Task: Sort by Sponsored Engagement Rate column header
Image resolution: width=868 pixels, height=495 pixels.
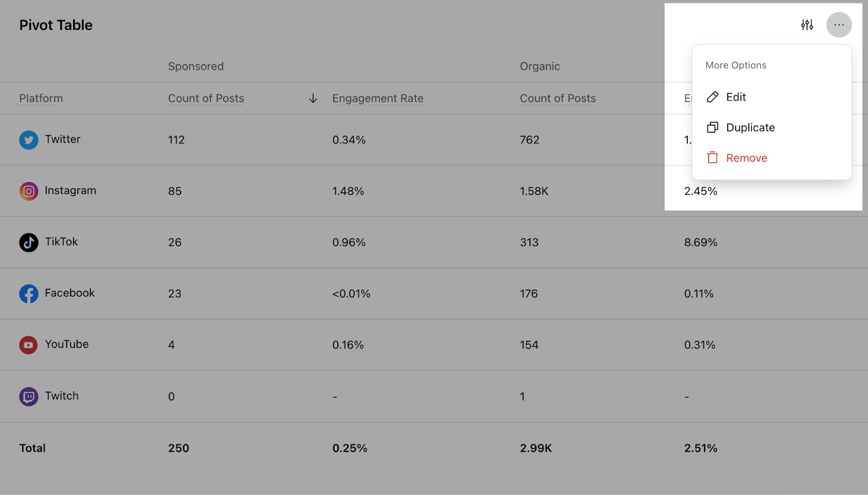Action: click(x=378, y=98)
